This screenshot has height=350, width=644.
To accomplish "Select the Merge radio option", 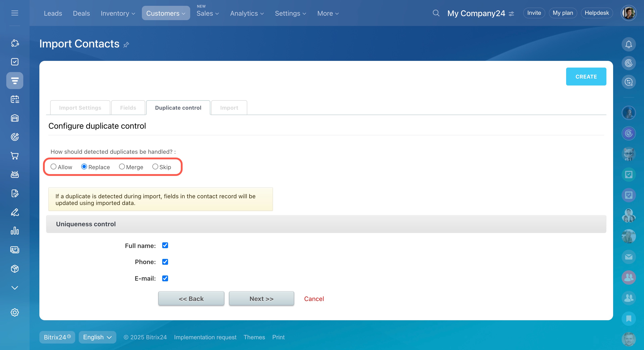I will click(x=122, y=167).
